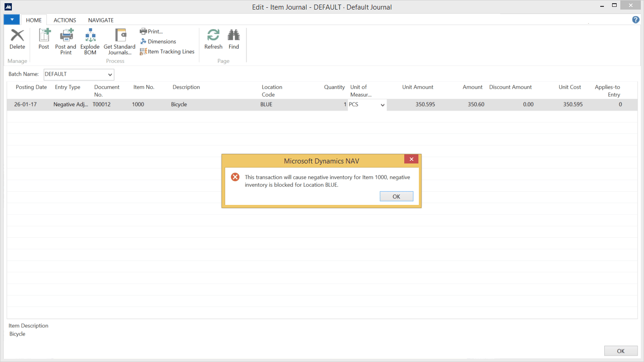The width and height of the screenshot is (644, 362).
Task: Close the Microsoft Dynamics NAV error dialog
Action: pyautogui.click(x=411, y=159)
